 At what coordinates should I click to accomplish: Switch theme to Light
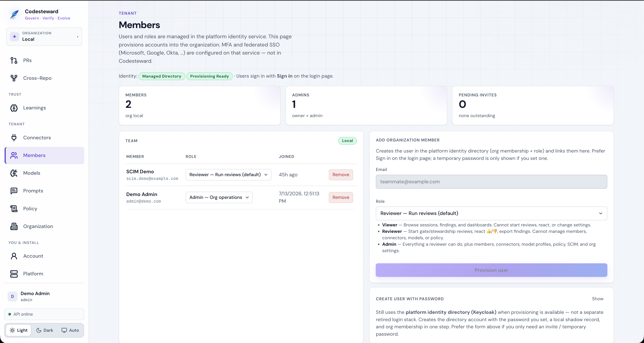pos(19,330)
